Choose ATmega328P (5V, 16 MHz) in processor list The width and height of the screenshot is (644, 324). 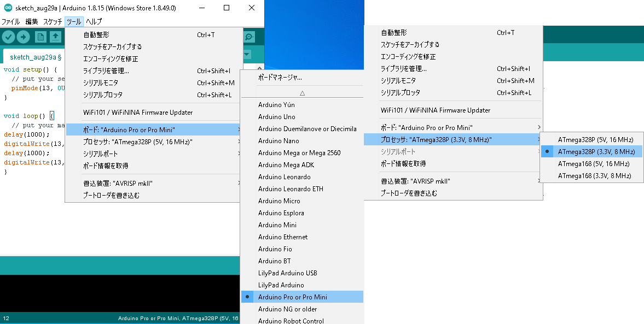pos(591,139)
